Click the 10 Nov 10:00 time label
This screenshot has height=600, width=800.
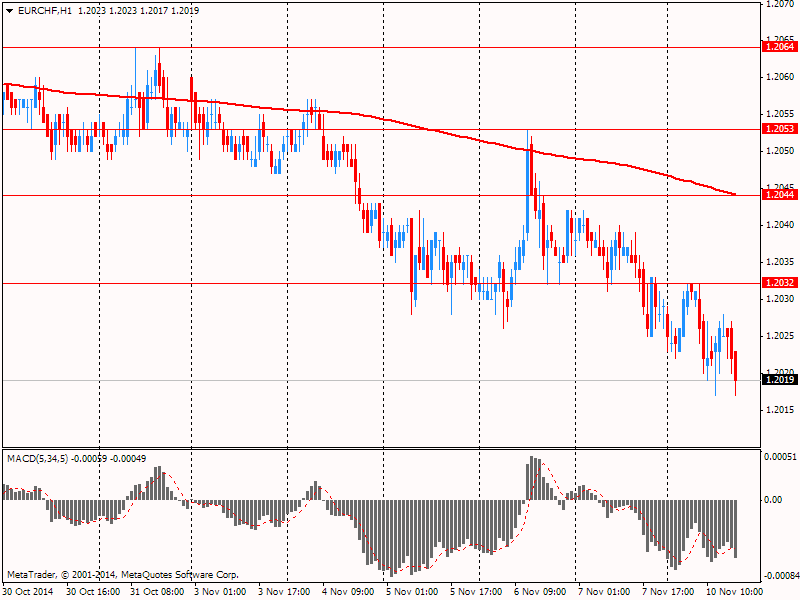click(x=734, y=591)
